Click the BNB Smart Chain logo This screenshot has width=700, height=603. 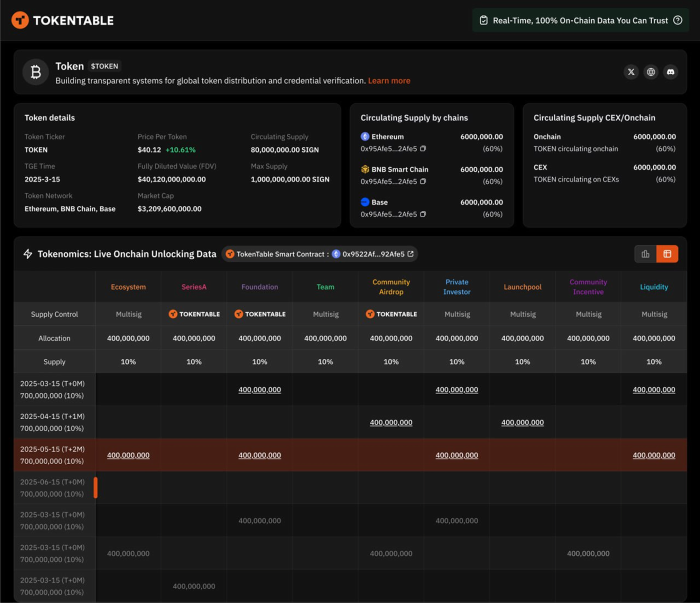365,169
